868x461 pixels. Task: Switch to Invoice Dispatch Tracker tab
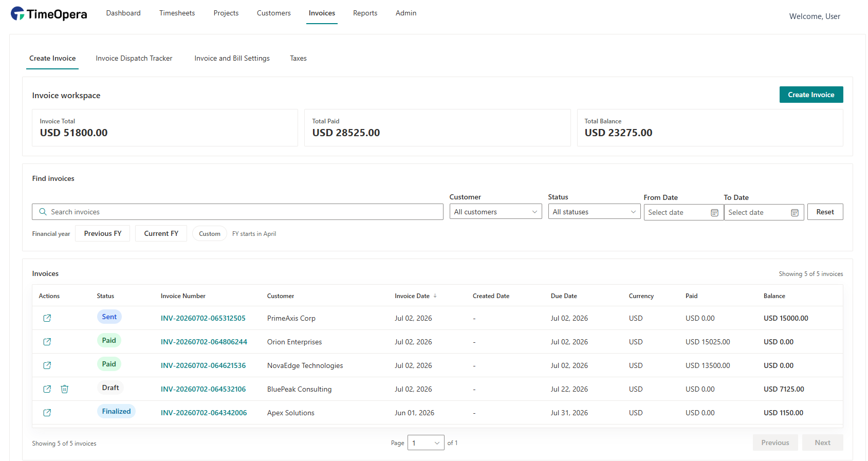pyautogui.click(x=134, y=58)
